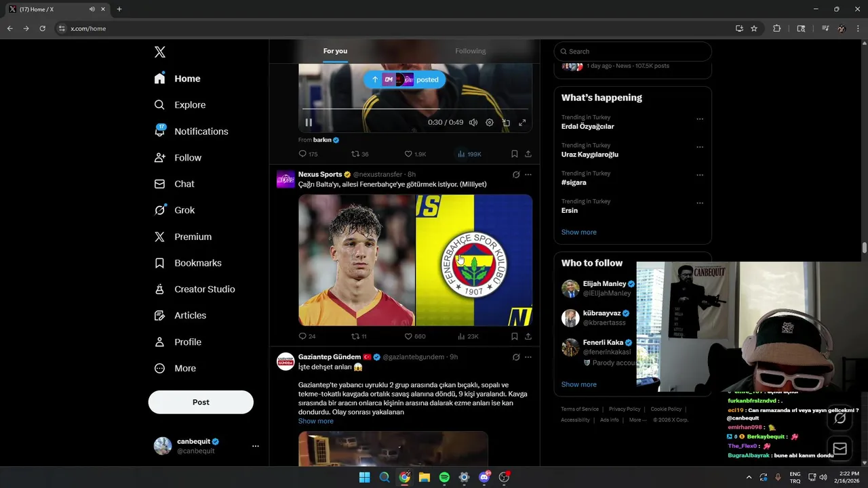Viewport: 868px width, 488px height.
Task: Mute the video volume
Action: click(x=473, y=123)
